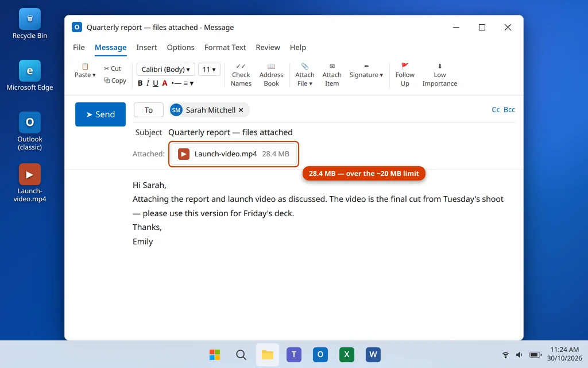588x368 pixels.
Task: Click Check Names in the ribbon
Action: coord(241,75)
